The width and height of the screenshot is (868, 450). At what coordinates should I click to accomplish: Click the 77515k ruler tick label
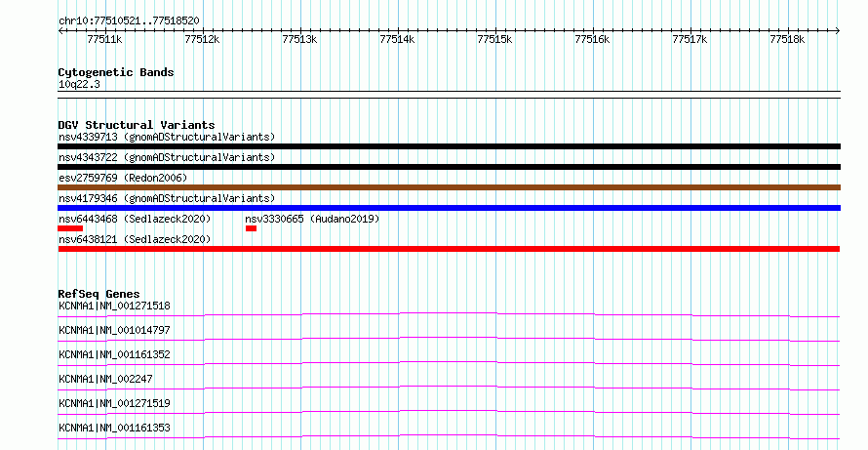tap(494, 39)
